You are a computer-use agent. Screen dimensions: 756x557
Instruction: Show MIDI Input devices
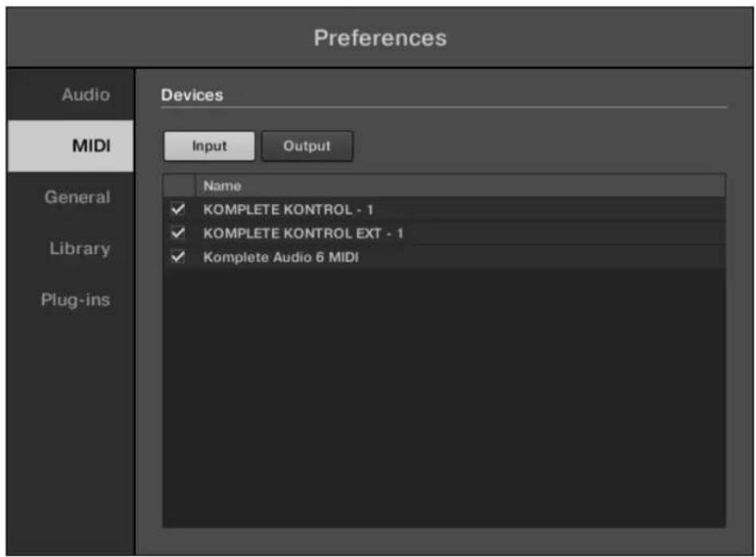(209, 146)
